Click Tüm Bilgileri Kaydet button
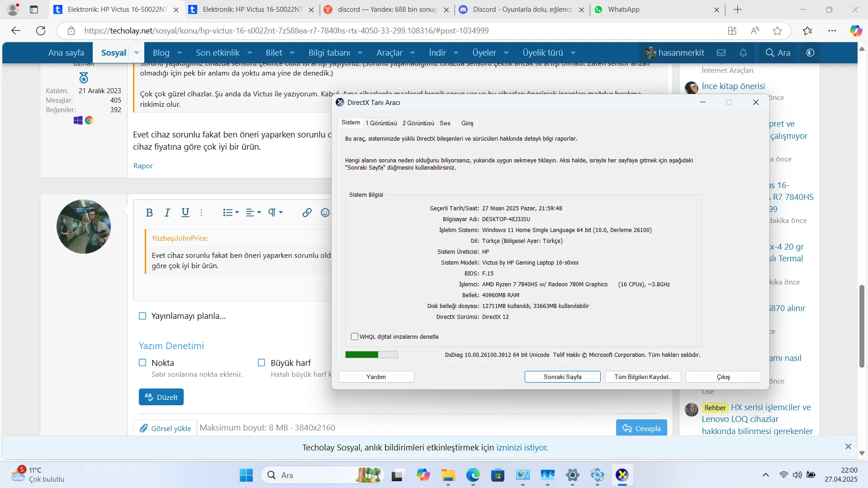This screenshot has height=488, width=868. 643,377
